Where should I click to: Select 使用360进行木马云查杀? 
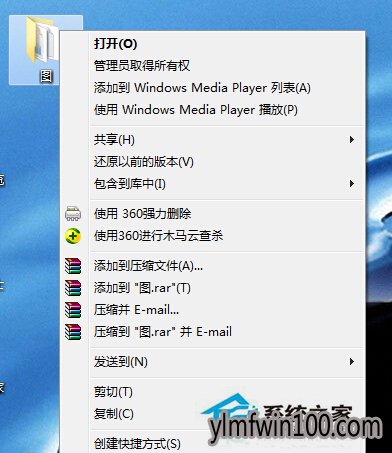pyautogui.click(x=158, y=236)
